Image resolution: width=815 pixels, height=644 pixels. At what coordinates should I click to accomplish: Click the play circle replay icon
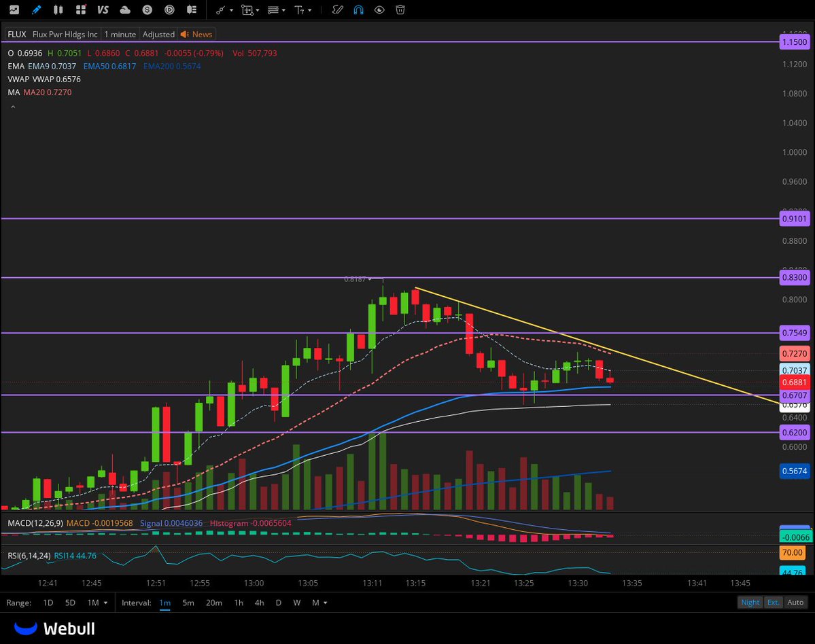pyautogui.click(x=169, y=10)
